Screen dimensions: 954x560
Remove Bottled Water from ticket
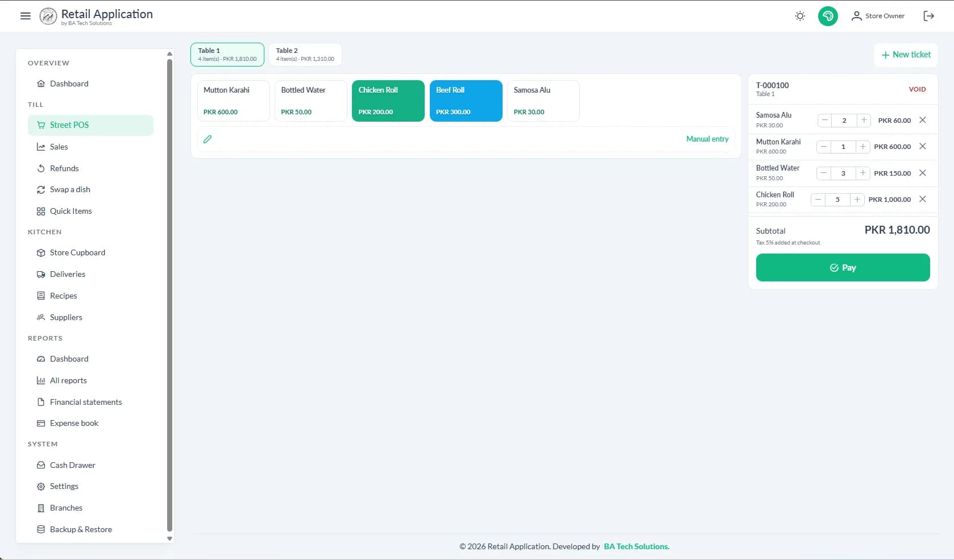click(923, 173)
